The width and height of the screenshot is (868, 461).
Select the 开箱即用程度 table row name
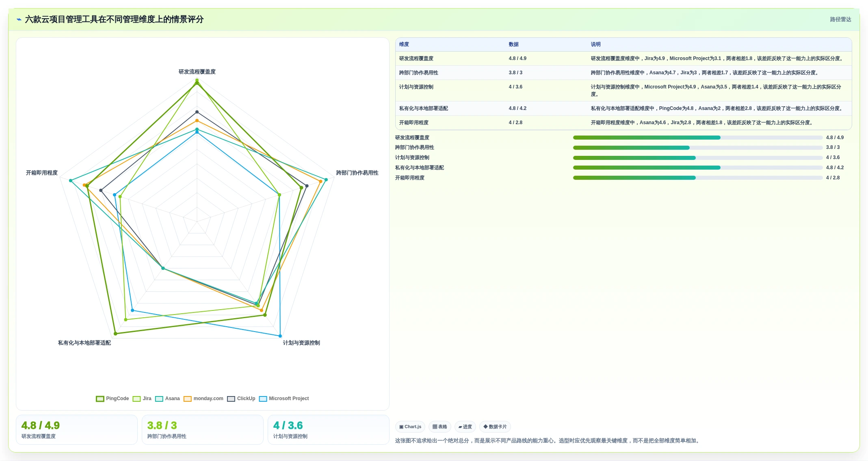point(413,123)
